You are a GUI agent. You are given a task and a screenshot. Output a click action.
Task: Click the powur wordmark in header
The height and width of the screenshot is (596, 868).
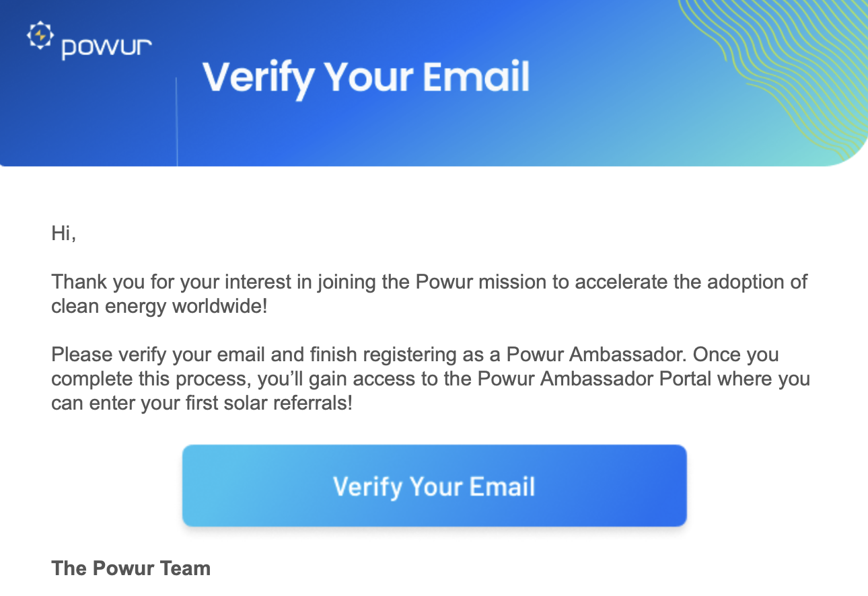[106, 48]
